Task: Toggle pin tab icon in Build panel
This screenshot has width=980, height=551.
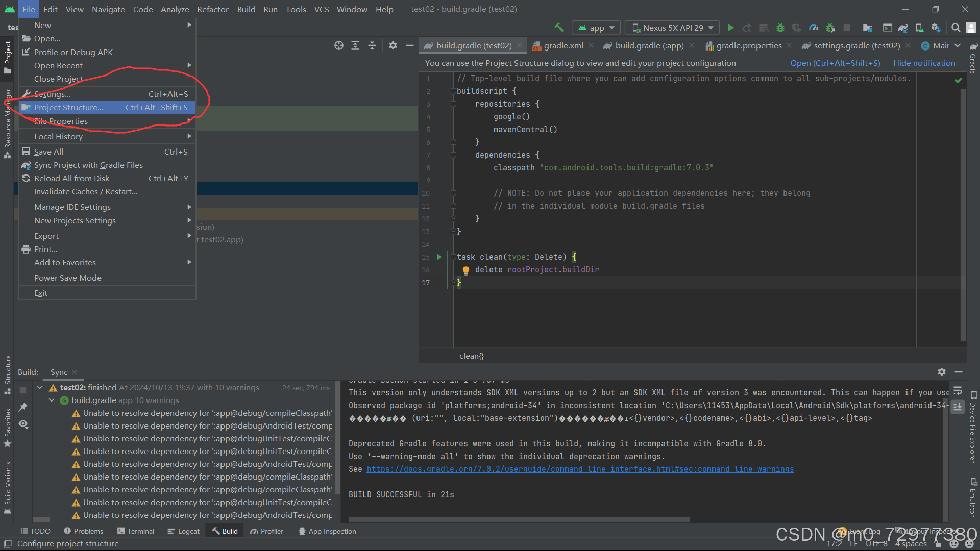Action: pos(23,407)
